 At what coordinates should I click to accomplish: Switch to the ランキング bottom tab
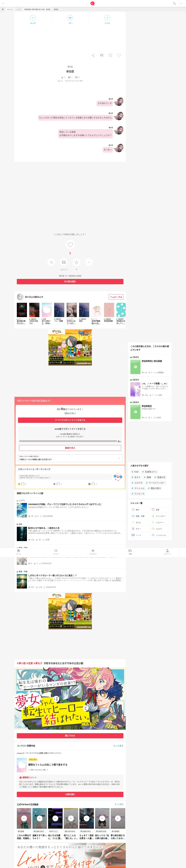click(x=93, y=552)
